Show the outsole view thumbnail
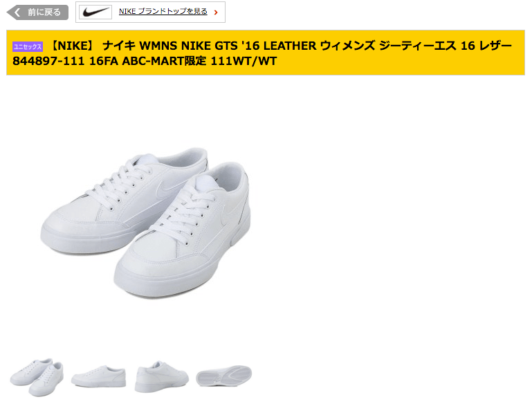This screenshot has height=406, width=532. click(224, 376)
